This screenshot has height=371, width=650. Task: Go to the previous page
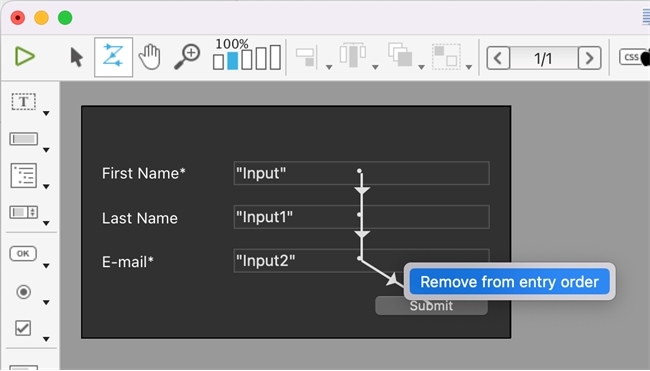[x=498, y=58]
